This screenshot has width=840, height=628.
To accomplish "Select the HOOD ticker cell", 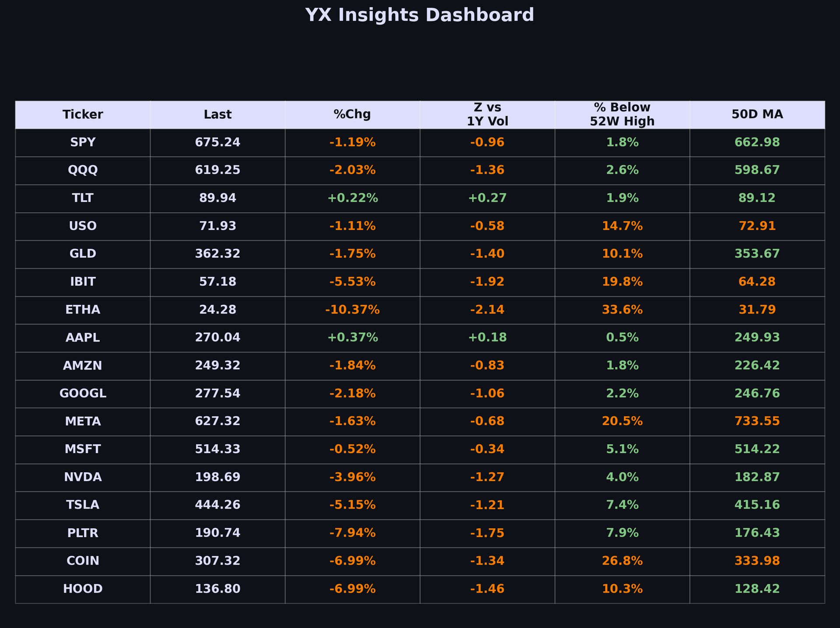I will [83, 589].
